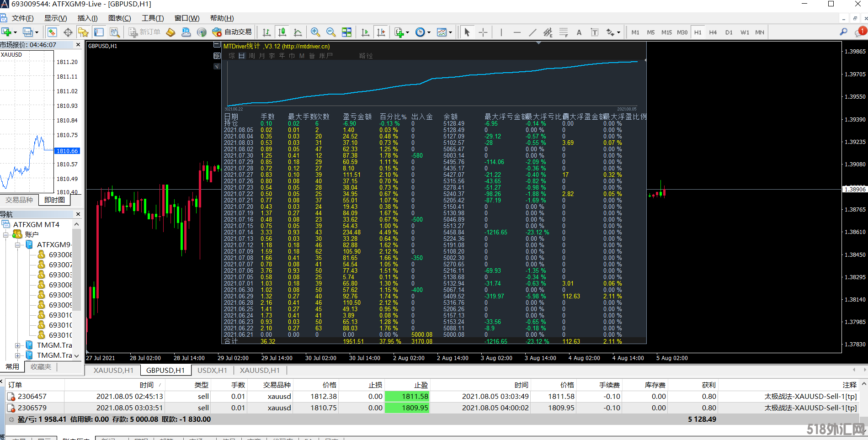
Task: Expand the first TMGM.Tra tree node
Action: 17,345
